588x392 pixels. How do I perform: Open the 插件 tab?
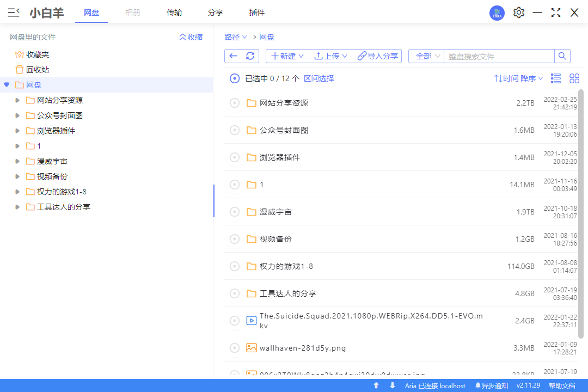point(257,13)
